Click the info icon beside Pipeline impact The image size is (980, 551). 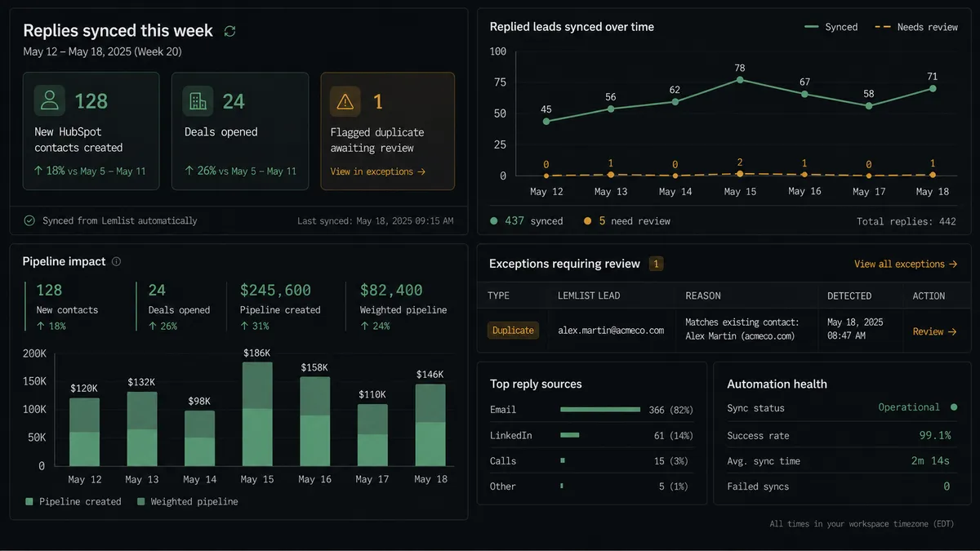[x=116, y=262]
